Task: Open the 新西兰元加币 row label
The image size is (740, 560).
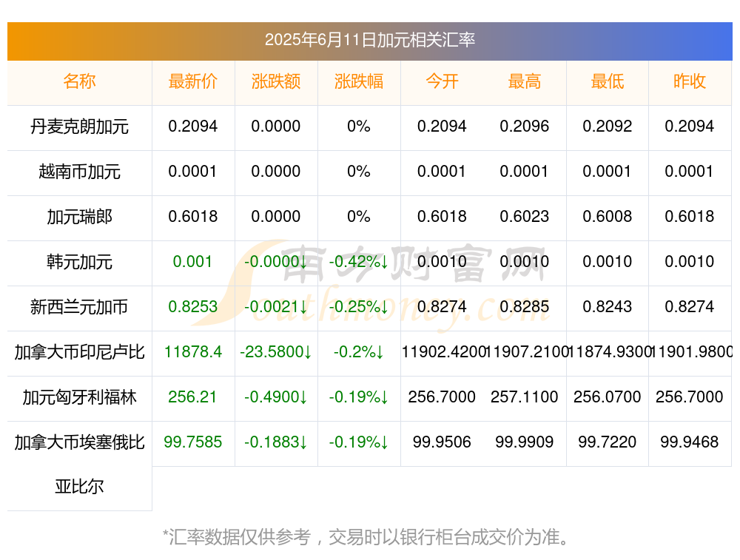Action: [x=79, y=307]
